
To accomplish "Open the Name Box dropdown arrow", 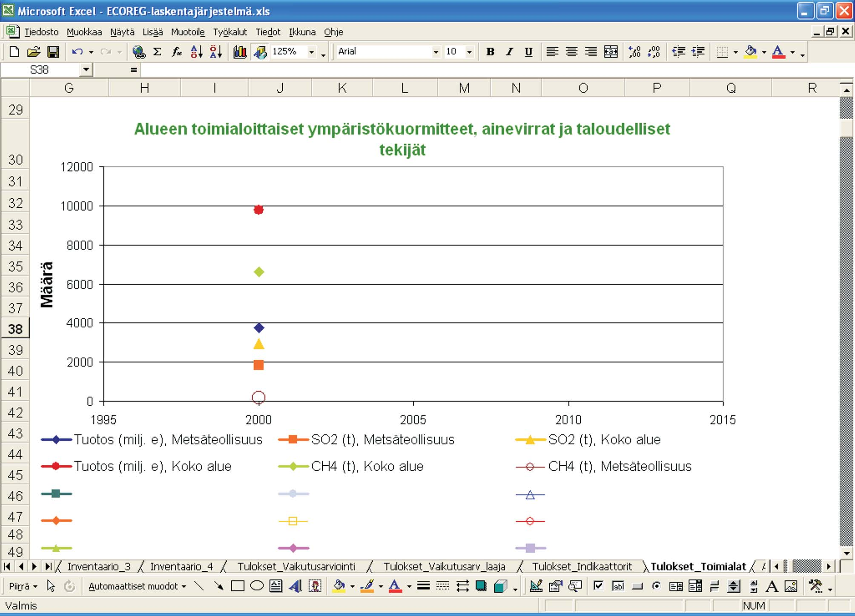I will pos(86,69).
